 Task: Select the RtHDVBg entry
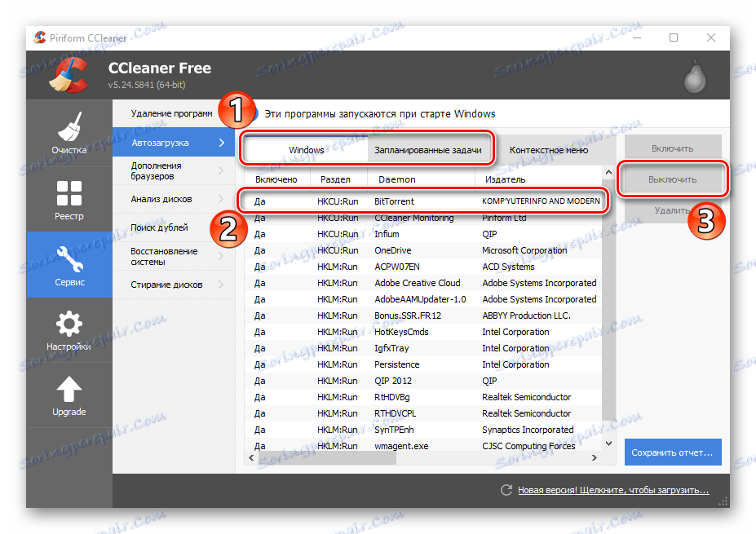[x=423, y=397]
